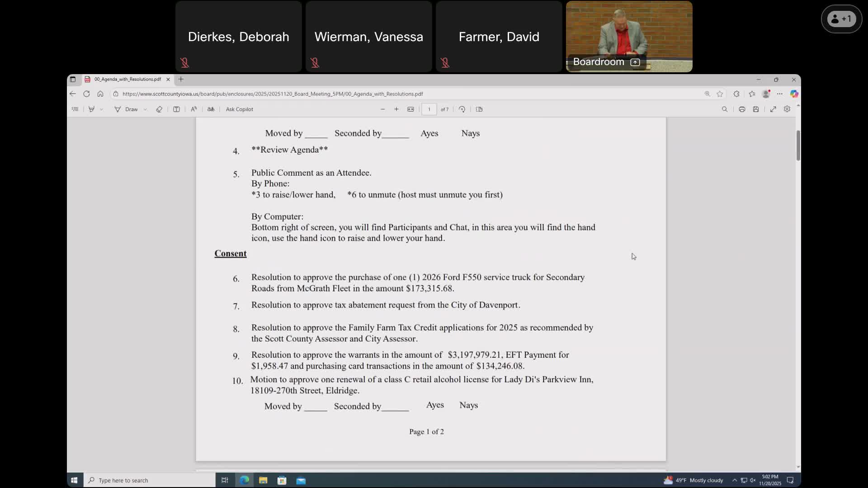This screenshot has height=488, width=868.
Task: Click Ask Copilot in the PDF toolbar
Action: pos(240,109)
